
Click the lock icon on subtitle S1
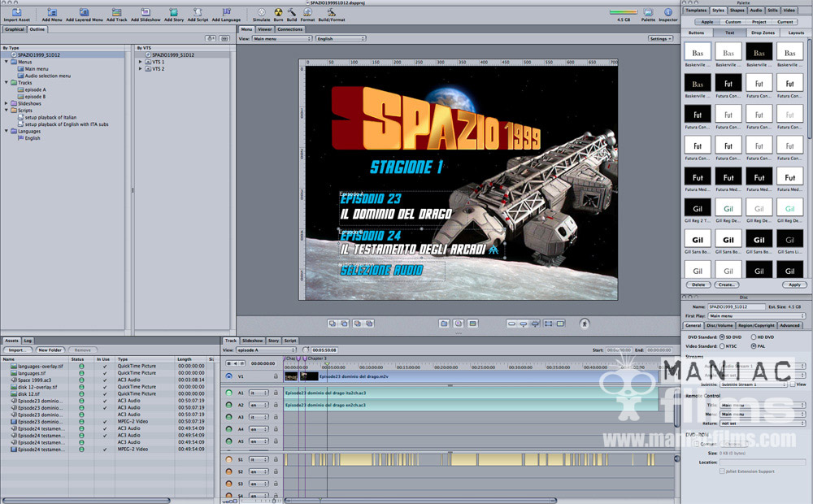coord(276,459)
